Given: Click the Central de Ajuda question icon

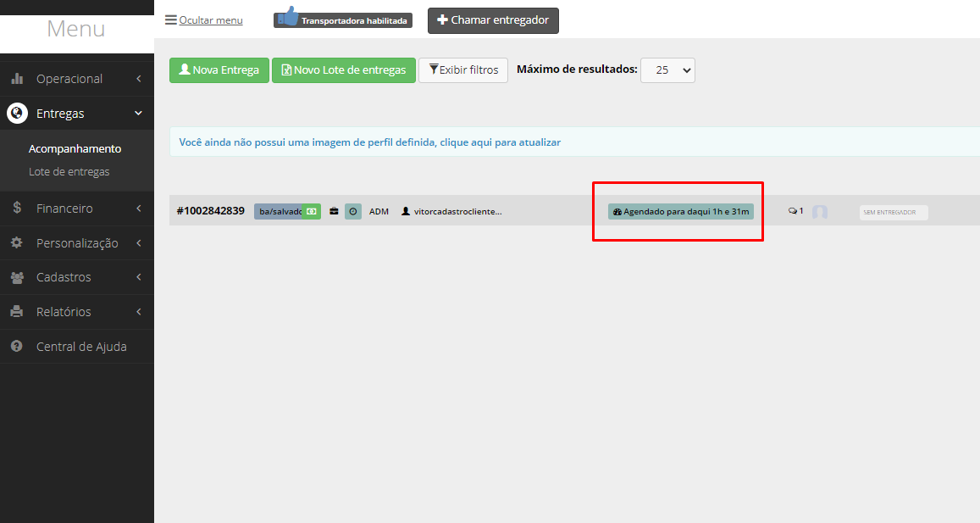Looking at the screenshot, I should click(x=17, y=346).
